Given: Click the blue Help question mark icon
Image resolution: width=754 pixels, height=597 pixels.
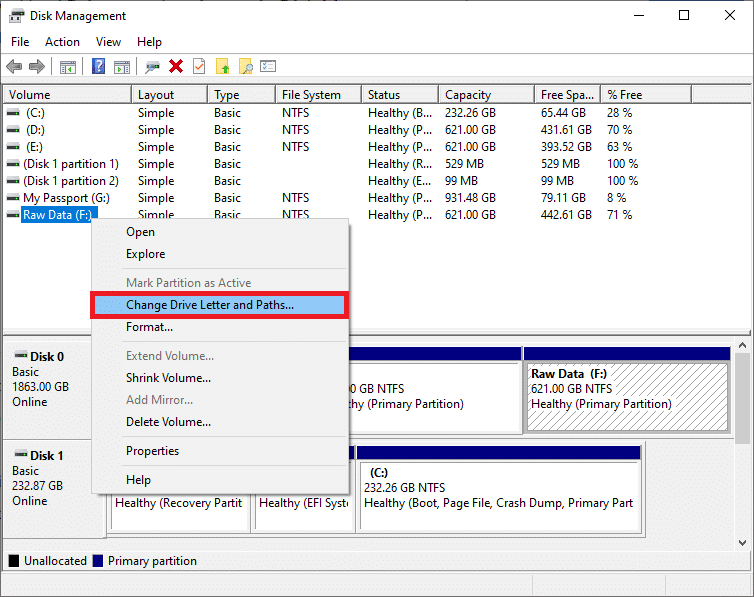Looking at the screenshot, I should (x=99, y=67).
